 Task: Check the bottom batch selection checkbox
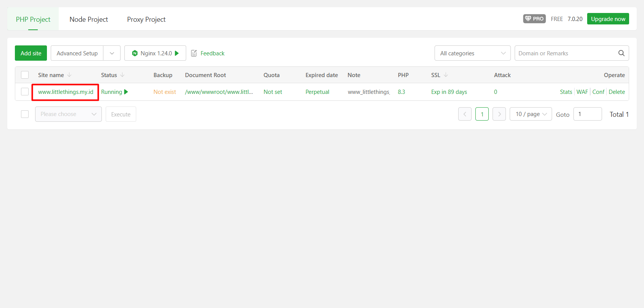[25, 114]
